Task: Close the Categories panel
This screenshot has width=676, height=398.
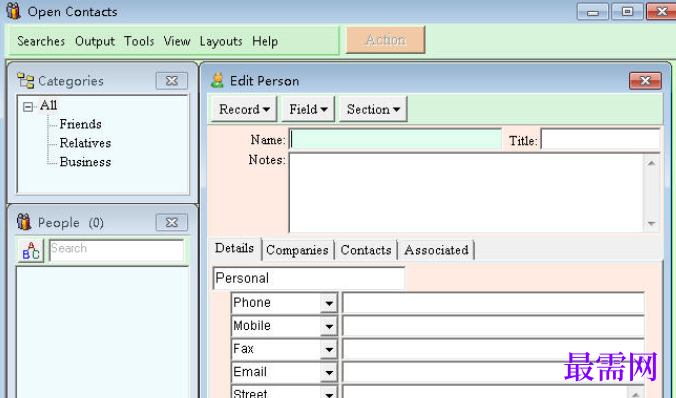Action: coord(172,81)
